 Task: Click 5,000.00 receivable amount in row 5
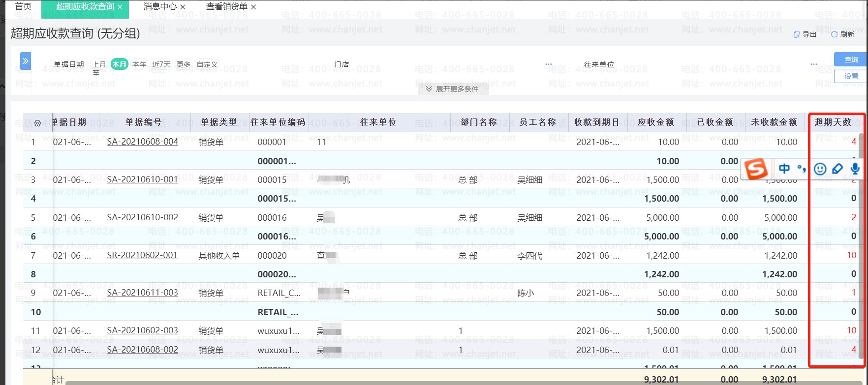[x=662, y=218]
